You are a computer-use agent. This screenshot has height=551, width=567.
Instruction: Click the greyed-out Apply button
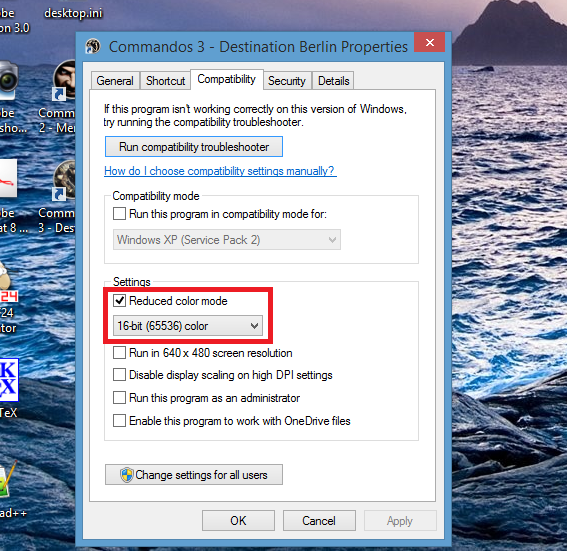(400, 521)
